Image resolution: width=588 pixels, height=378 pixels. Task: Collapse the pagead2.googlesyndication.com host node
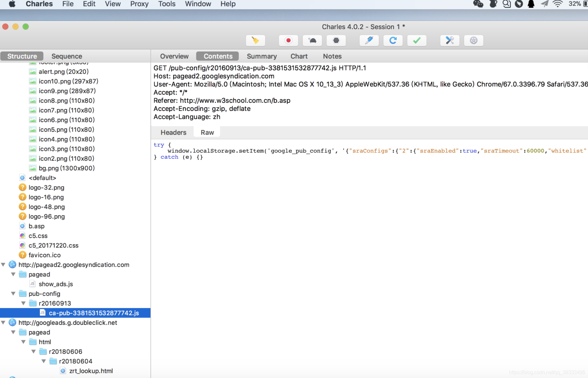click(3, 265)
